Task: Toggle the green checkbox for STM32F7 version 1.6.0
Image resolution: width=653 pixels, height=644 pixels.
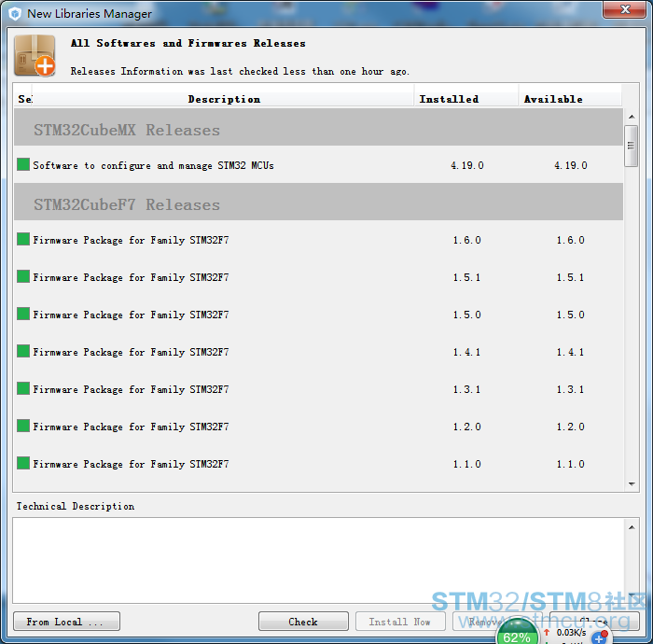Action: point(23,239)
